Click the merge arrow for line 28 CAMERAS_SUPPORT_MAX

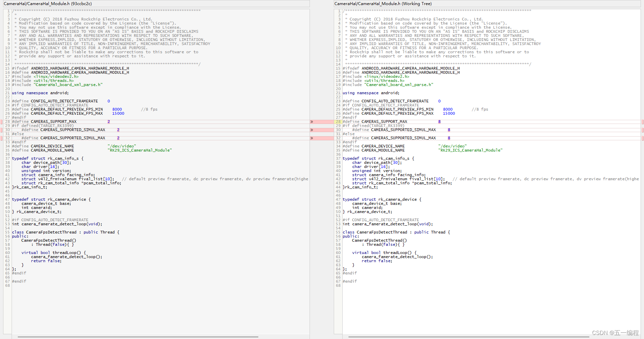point(312,122)
